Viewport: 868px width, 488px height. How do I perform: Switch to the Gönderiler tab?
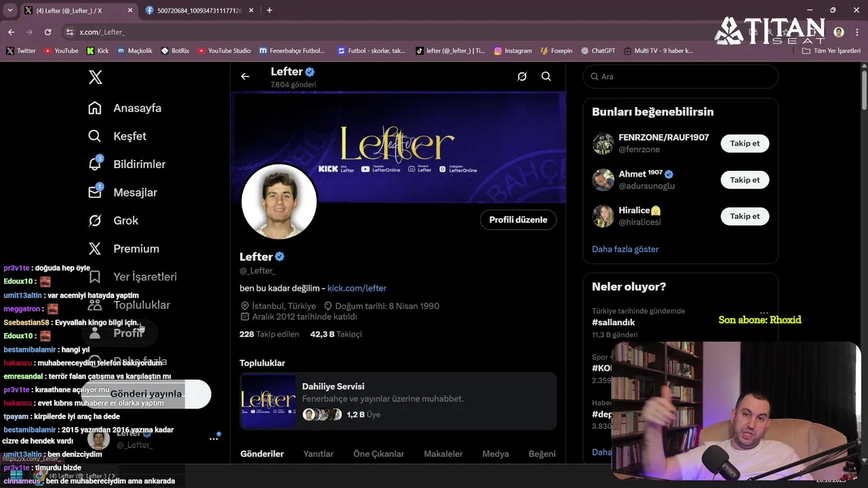pyautogui.click(x=262, y=453)
